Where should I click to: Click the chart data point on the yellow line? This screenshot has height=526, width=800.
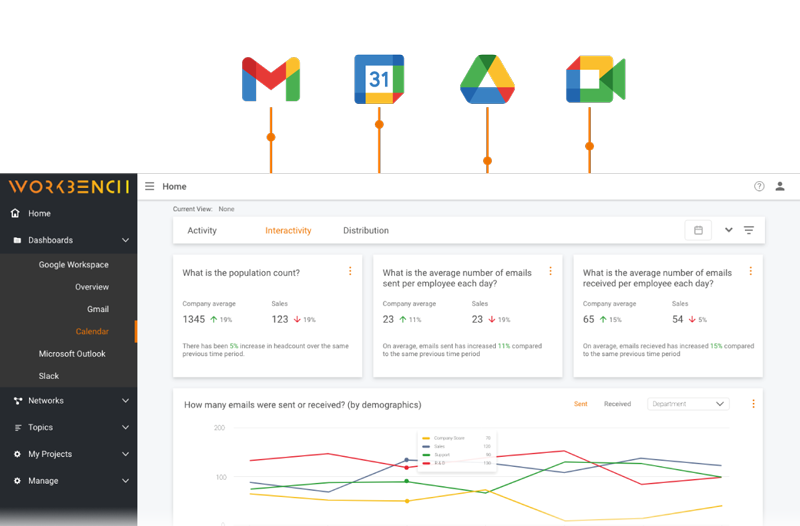tap(407, 501)
